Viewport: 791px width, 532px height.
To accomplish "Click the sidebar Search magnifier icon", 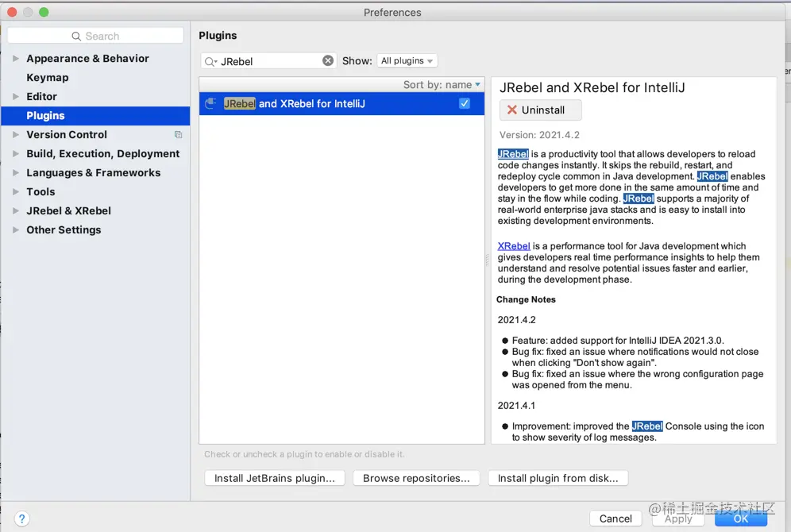I will pos(76,37).
